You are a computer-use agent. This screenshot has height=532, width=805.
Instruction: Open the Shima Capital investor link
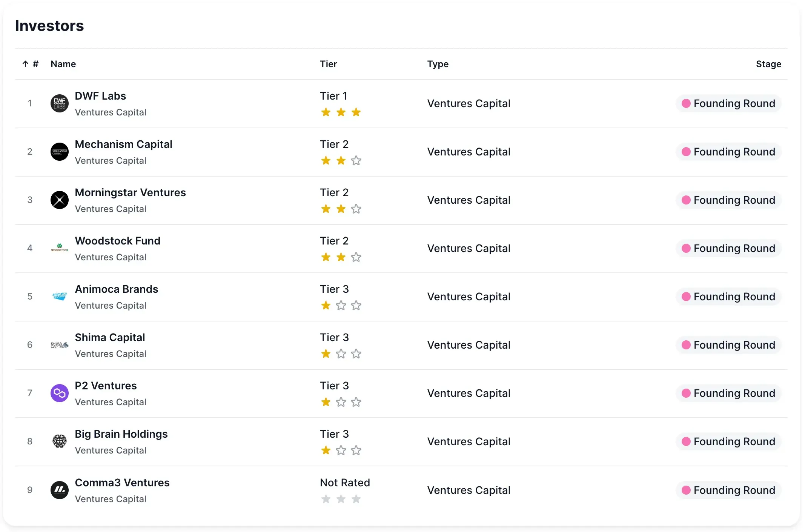(x=110, y=338)
